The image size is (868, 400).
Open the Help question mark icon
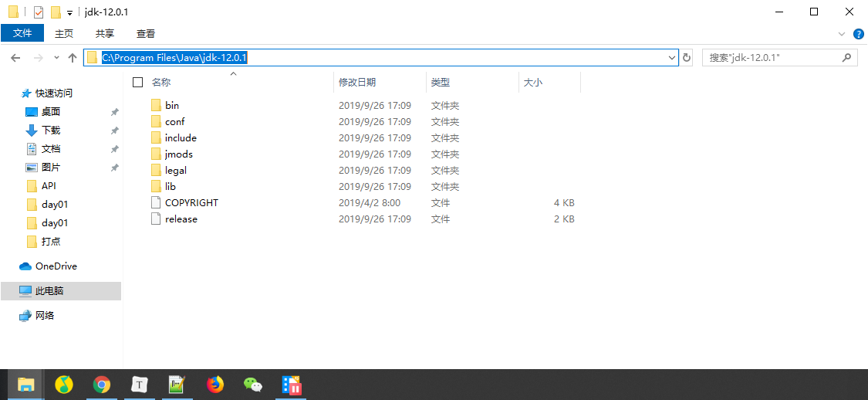coord(858,34)
